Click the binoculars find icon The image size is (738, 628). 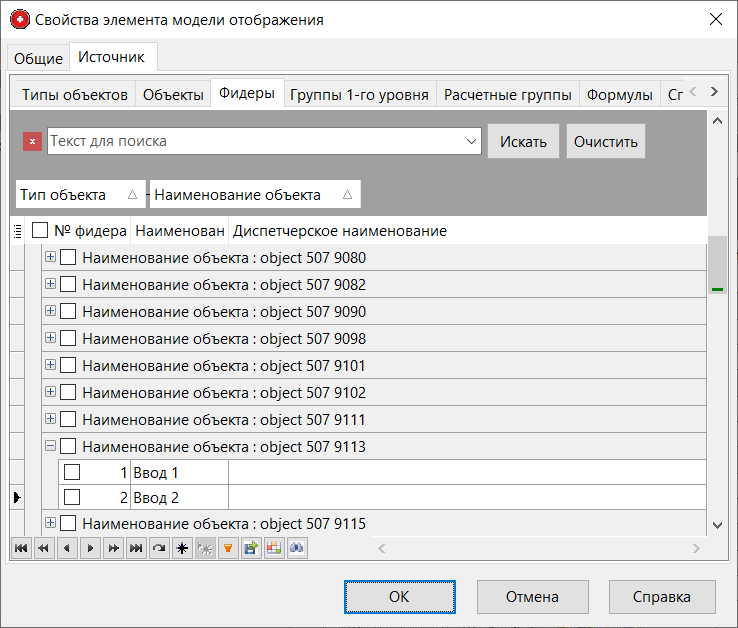[x=296, y=548]
